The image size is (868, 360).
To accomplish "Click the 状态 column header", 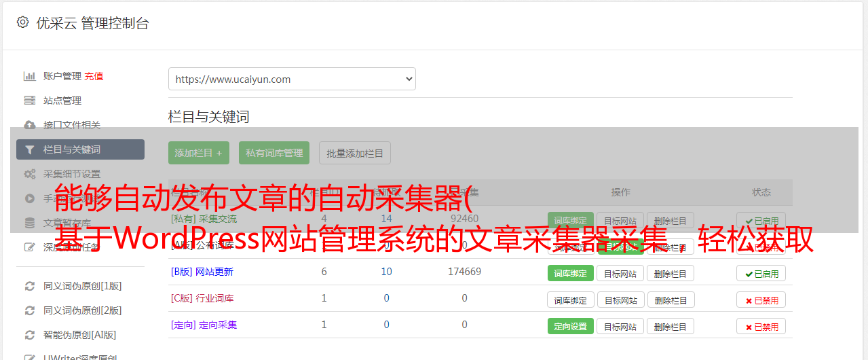I will (x=761, y=192).
